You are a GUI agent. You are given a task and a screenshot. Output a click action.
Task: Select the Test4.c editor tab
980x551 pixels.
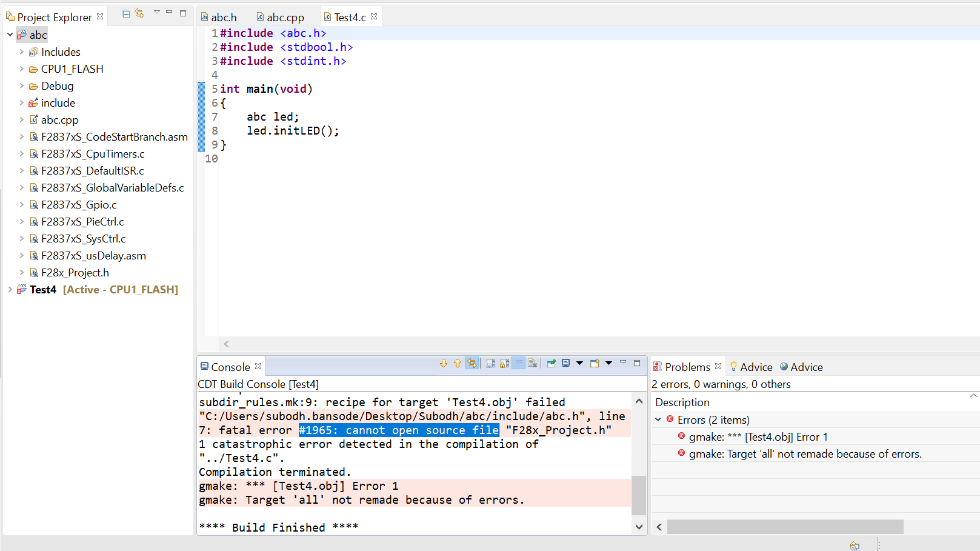click(350, 17)
